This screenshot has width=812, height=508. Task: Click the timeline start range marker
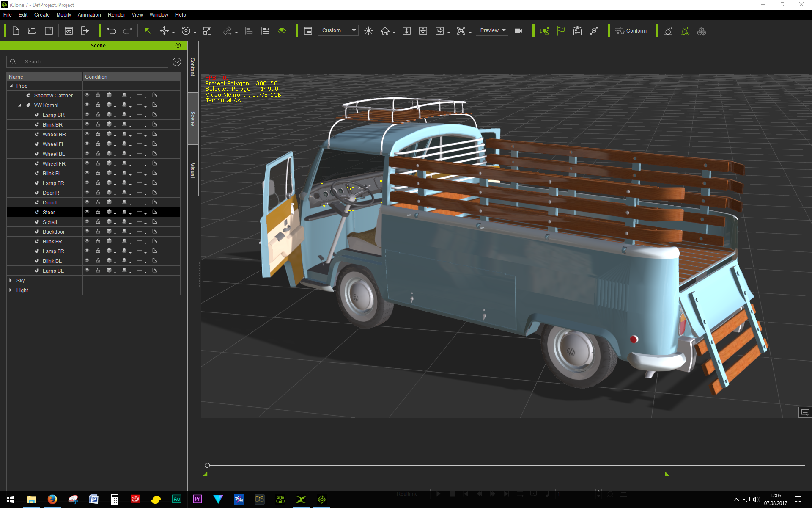tap(206, 474)
